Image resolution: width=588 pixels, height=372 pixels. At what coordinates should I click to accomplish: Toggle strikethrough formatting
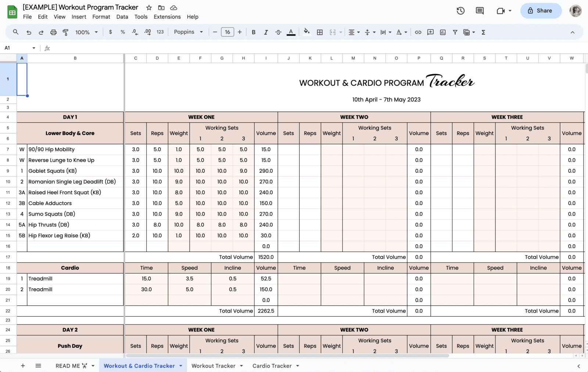(278, 32)
